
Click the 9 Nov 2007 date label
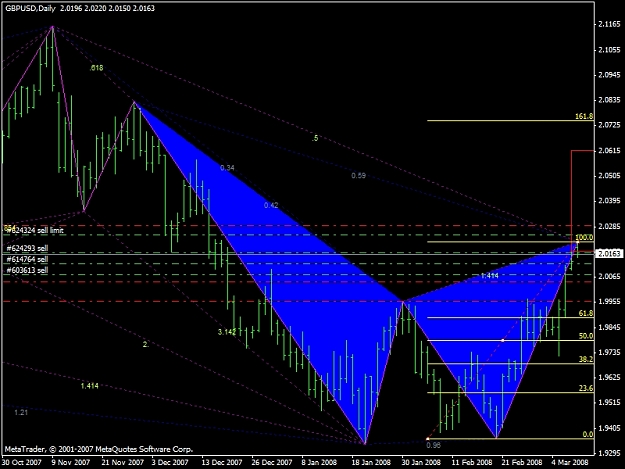[71, 462]
